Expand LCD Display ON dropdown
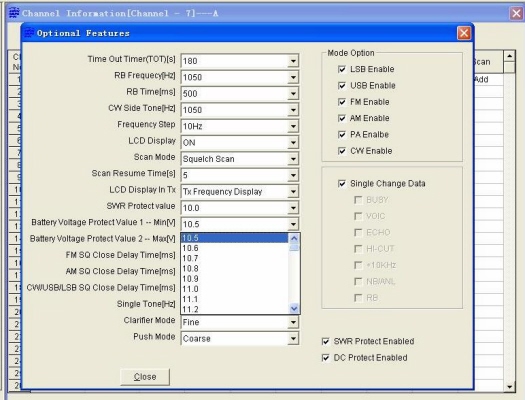This screenshot has width=525, height=400. coord(293,143)
